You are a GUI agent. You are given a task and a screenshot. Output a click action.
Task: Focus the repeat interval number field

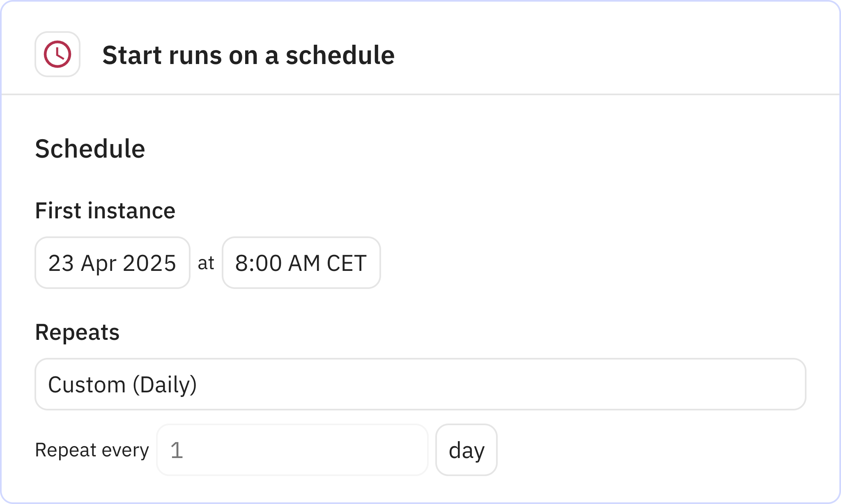(292, 450)
